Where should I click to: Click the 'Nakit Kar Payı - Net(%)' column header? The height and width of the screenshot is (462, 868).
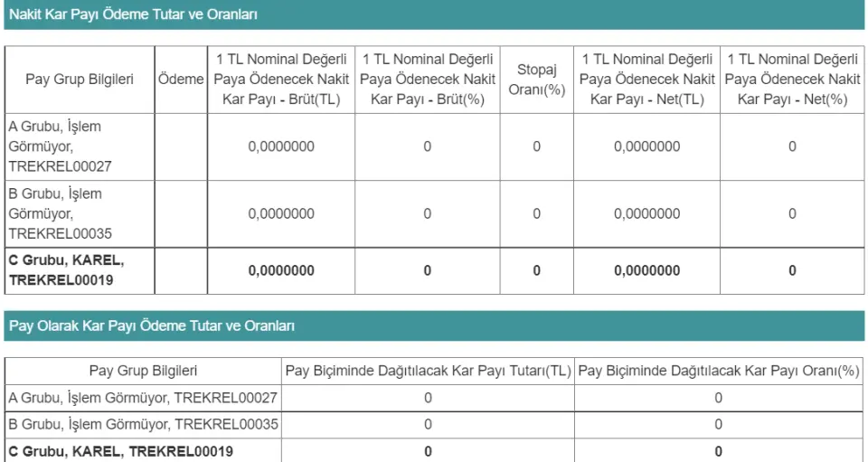click(792, 80)
